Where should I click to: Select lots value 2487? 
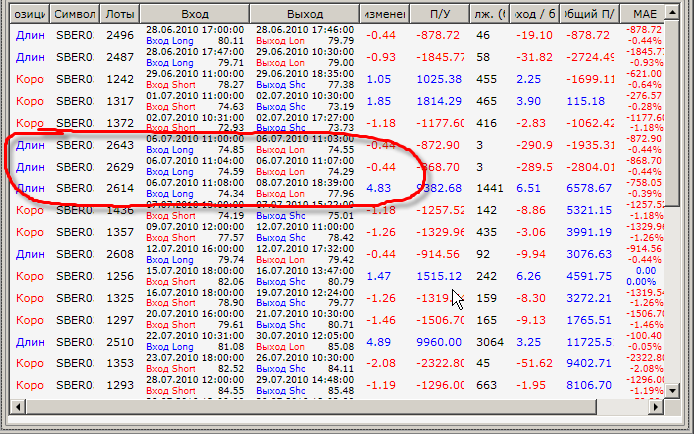point(120,57)
